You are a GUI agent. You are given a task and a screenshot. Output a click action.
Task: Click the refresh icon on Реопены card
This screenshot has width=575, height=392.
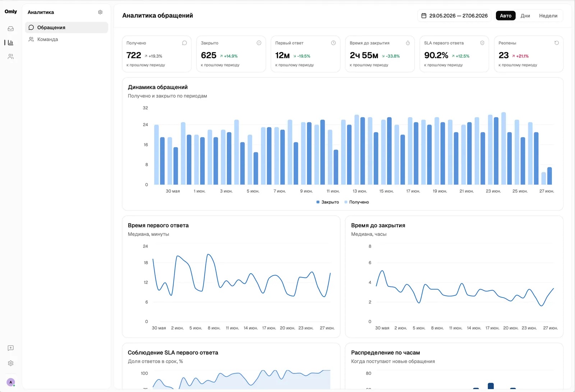(x=557, y=43)
